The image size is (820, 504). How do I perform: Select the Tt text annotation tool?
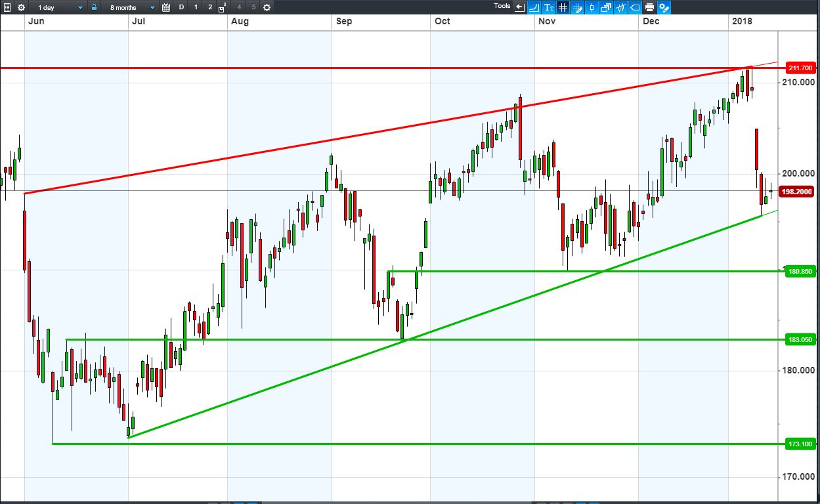(548, 7)
